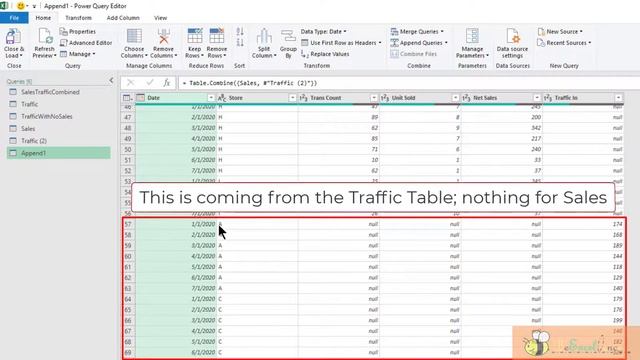Open the Traffic In column filter dropdown

(x=618, y=98)
